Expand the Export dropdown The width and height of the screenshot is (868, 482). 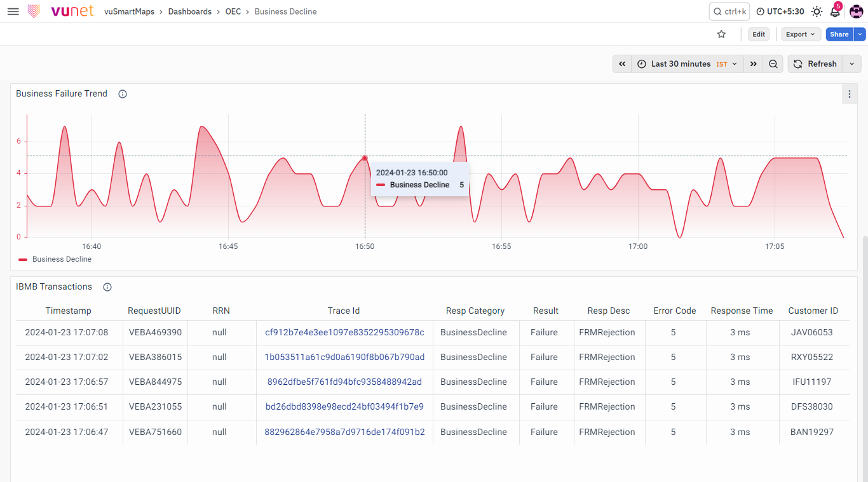click(801, 34)
